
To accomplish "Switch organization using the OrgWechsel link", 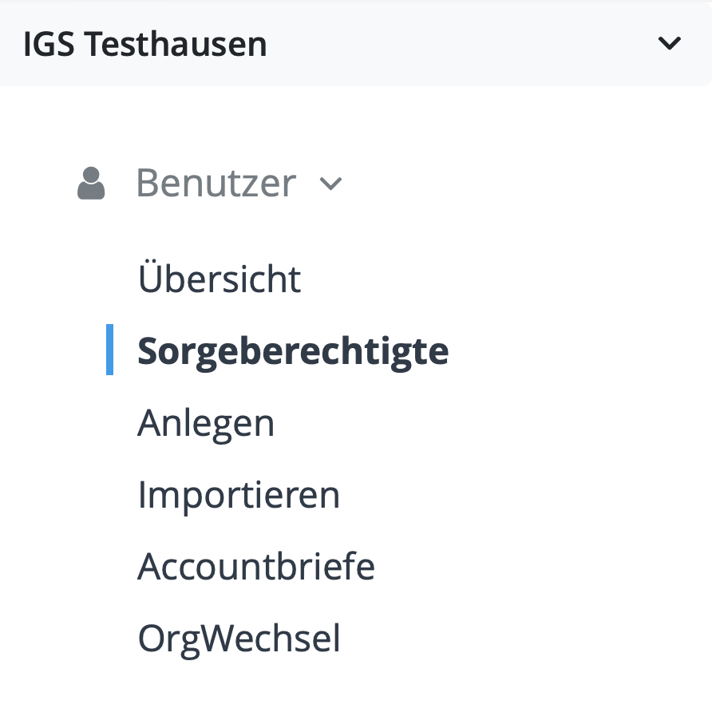I will click(x=239, y=639).
